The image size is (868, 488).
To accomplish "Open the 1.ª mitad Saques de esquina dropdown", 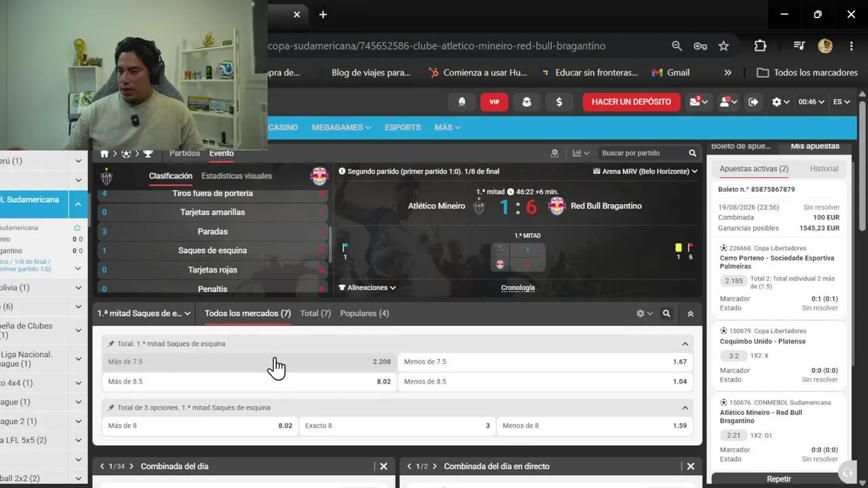I will tap(145, 313).
